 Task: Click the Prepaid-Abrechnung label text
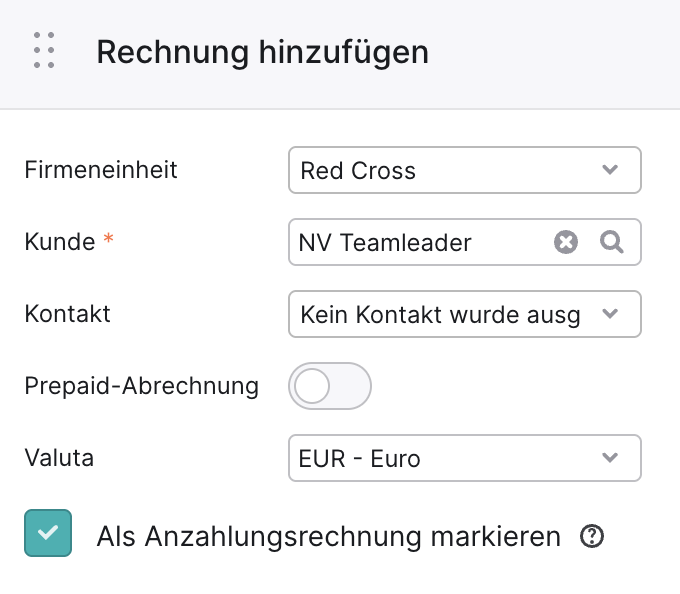point(141,386)
